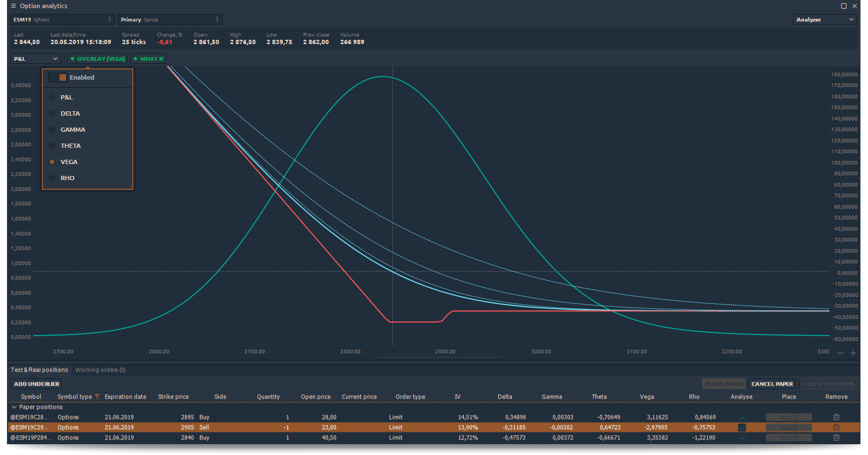Click the chart's horizontal scrollbar thumb
Image resolution: width=868 pixels, height=455 pixels.
438,357
